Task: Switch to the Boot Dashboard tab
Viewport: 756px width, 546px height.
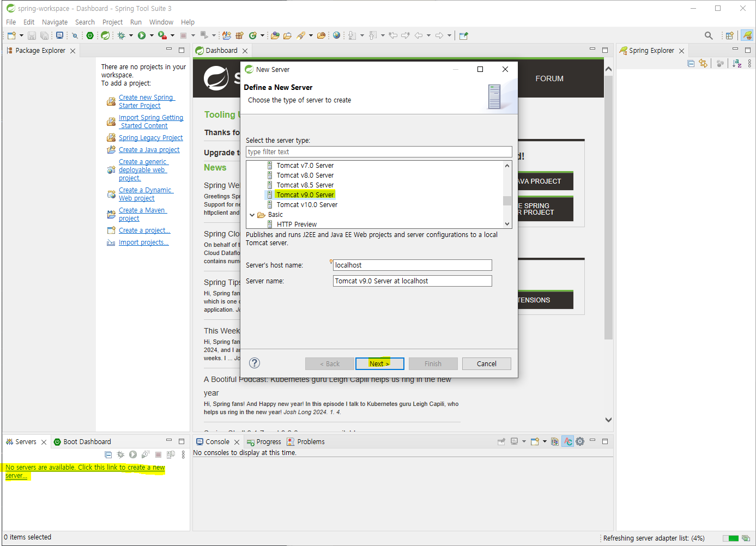Action: (x=82, y=442)
